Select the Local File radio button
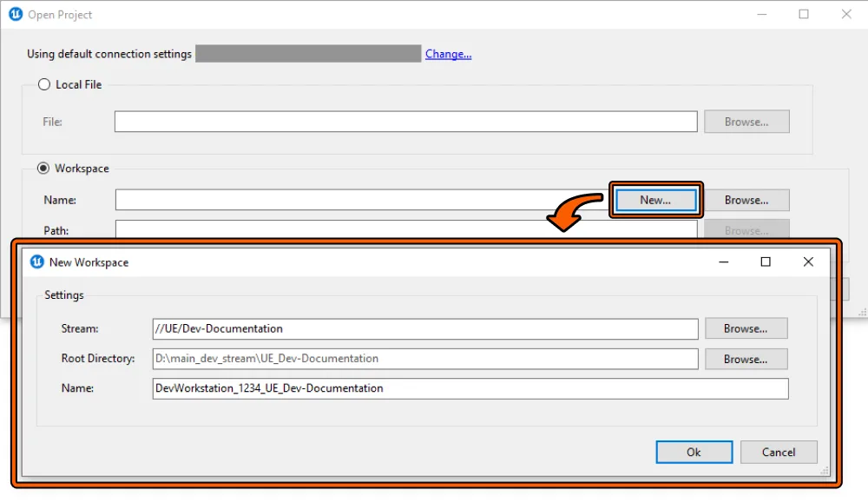 coord(44,84)
